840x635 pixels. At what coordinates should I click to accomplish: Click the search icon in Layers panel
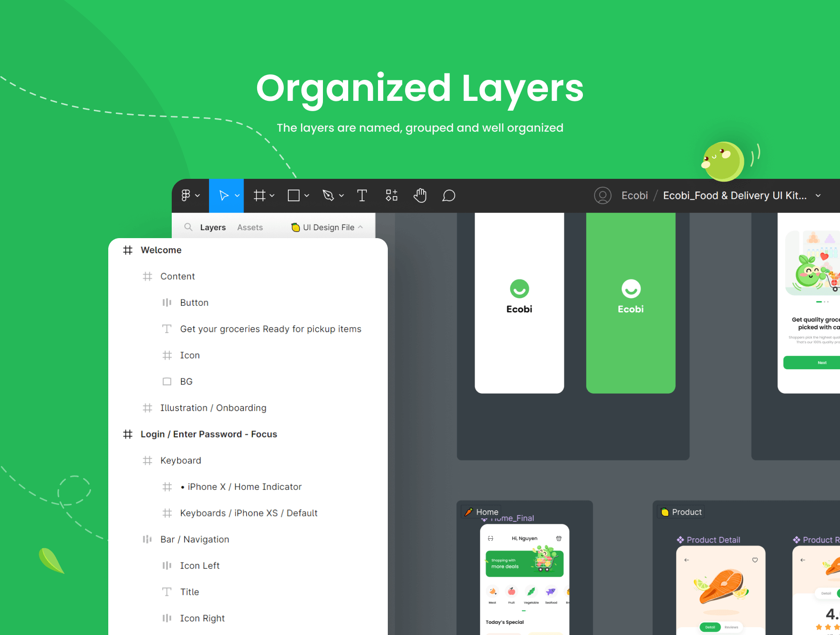[188, 227]
